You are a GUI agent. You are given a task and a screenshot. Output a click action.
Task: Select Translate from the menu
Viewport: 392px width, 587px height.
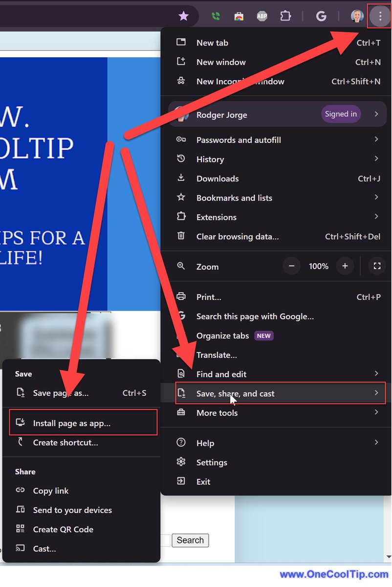pyautogui.click(x=276, y=355)
